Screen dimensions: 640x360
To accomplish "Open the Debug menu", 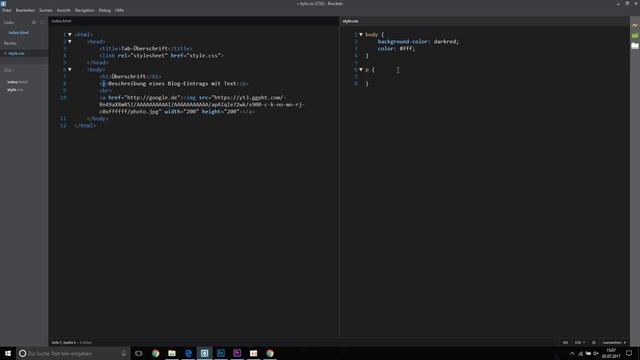I will point(104,10).
